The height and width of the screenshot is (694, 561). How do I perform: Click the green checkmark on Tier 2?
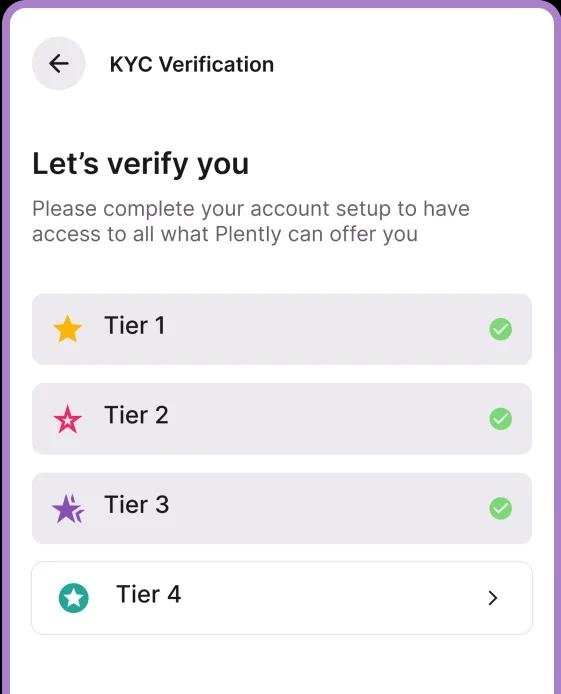500,419
